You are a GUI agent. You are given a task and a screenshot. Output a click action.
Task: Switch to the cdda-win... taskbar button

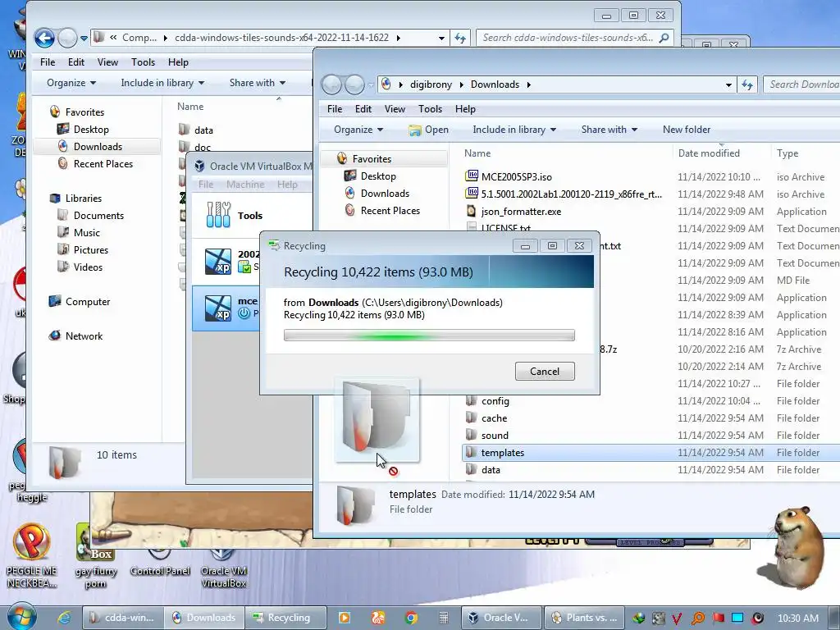click(123, 618)
